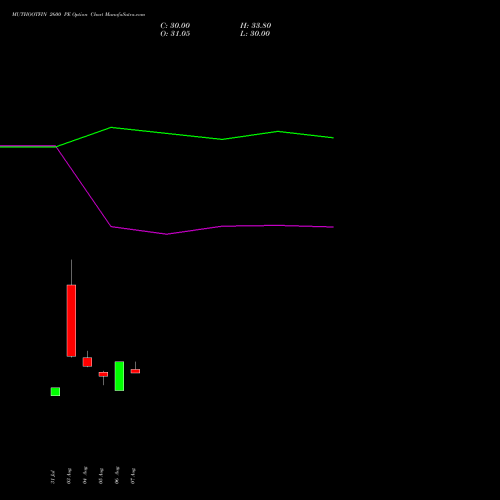Click the 05 Aug date label
The image size is (500, 500).
101,476
